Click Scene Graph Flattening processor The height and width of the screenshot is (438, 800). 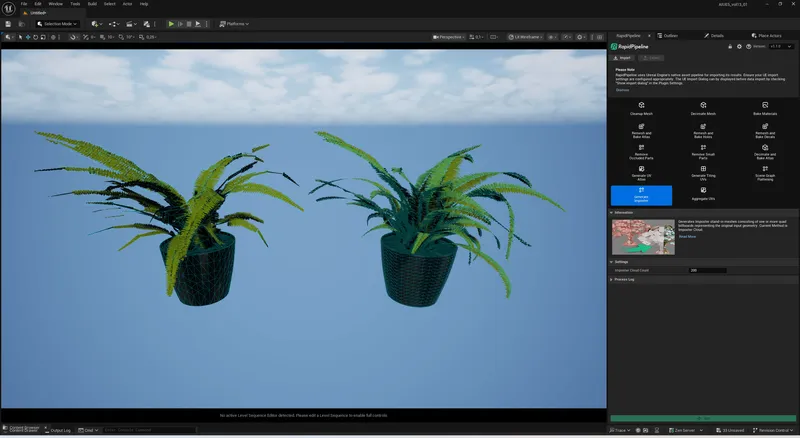coord(764,172)
